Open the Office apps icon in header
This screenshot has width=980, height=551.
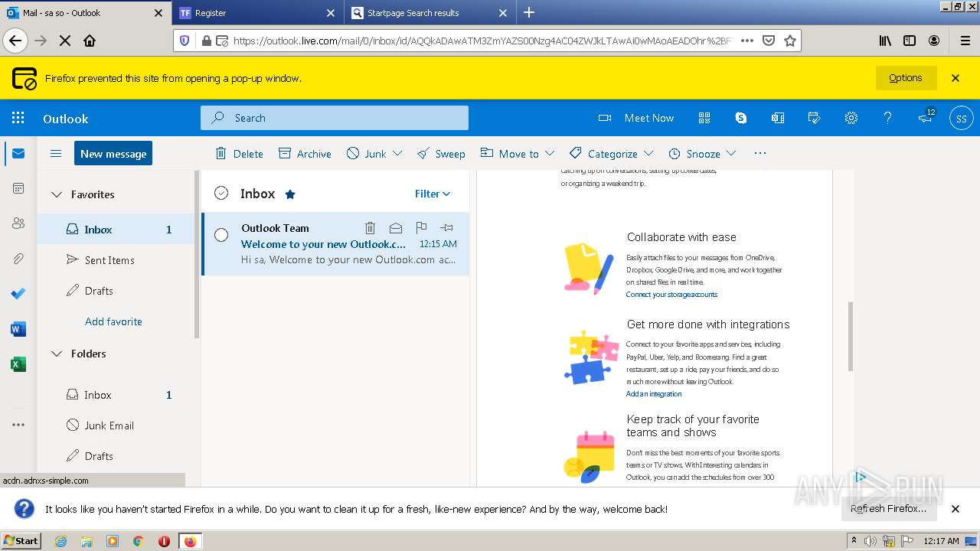778,118
